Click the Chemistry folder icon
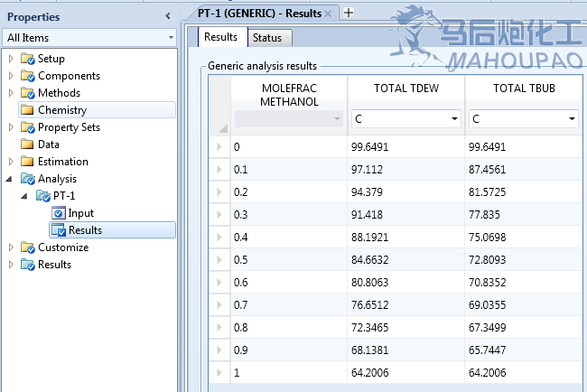The height and width of the screenshot is (392, 587). tap(27, 110)
